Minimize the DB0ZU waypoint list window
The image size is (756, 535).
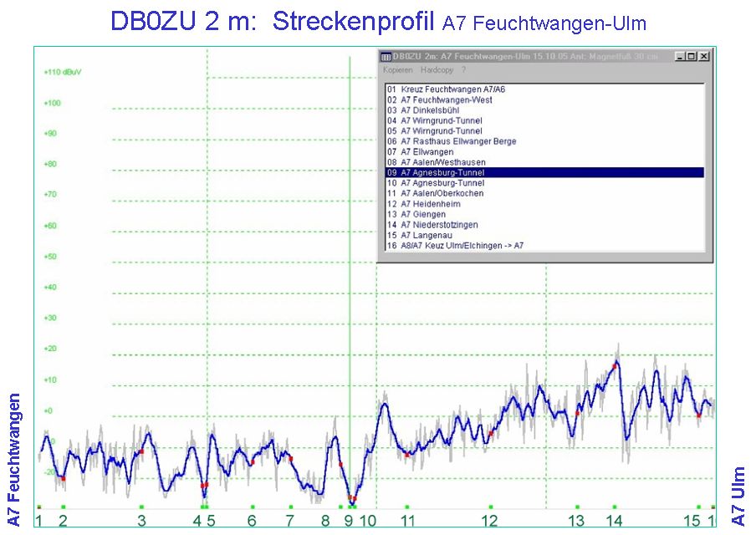680,56
